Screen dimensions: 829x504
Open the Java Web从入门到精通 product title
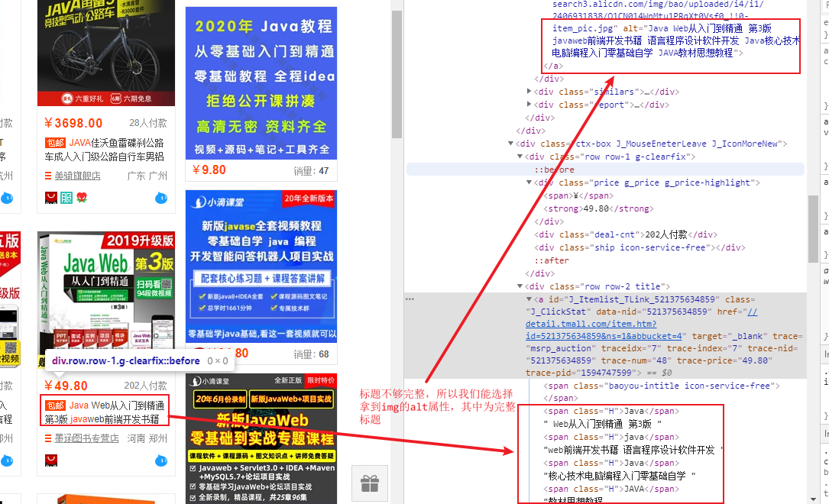(105, 412)
